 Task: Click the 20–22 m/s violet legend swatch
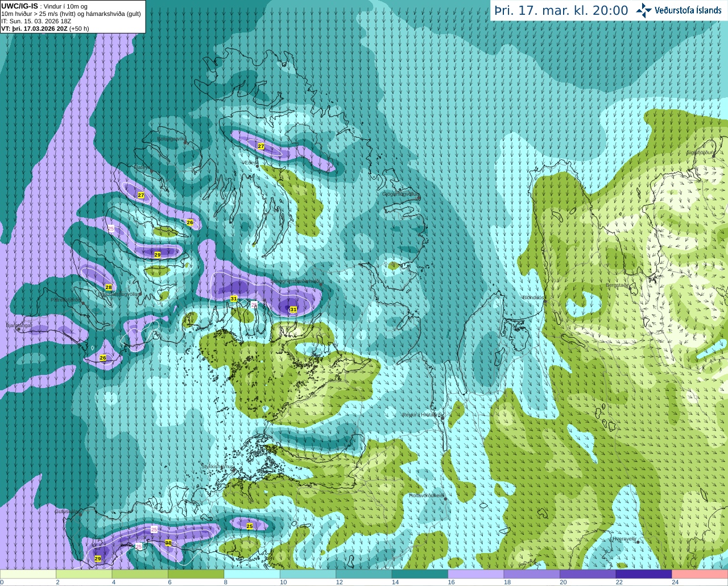[588, 574]
